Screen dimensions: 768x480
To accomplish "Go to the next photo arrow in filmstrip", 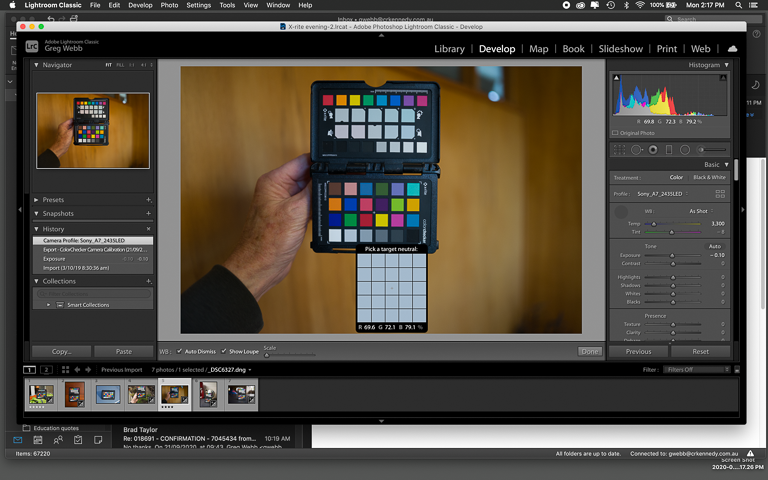I will click(88, 370).
